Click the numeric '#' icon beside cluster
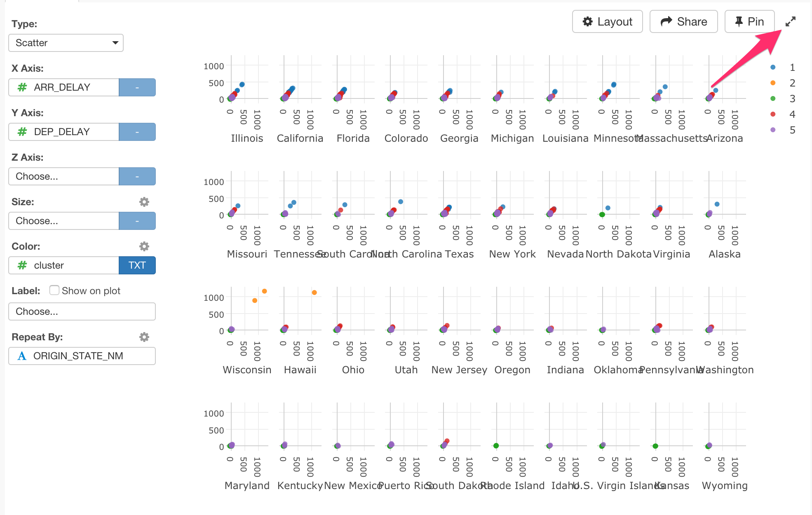This screenshot has height=515, width=812. [x=21, y=265]
